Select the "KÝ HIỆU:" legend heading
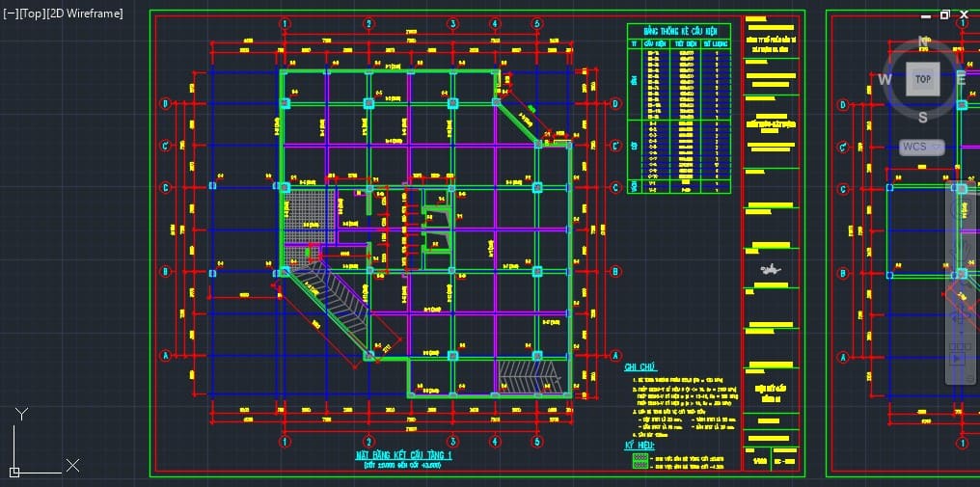 point(639,446)
